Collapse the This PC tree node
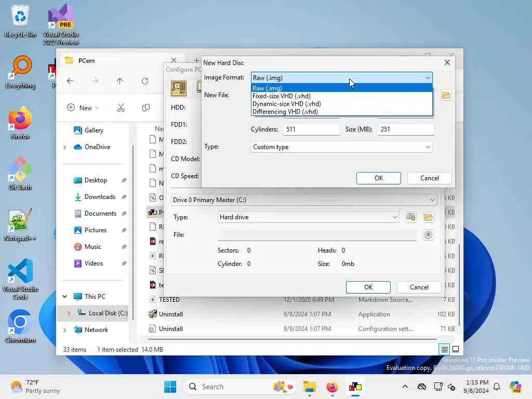 [65, 297]
